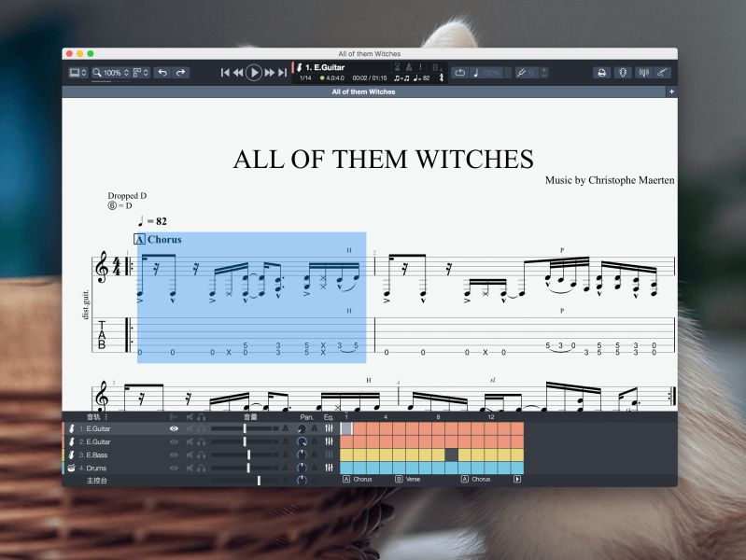Select the track 1 E.Guitar row

[x=201, y=428]
